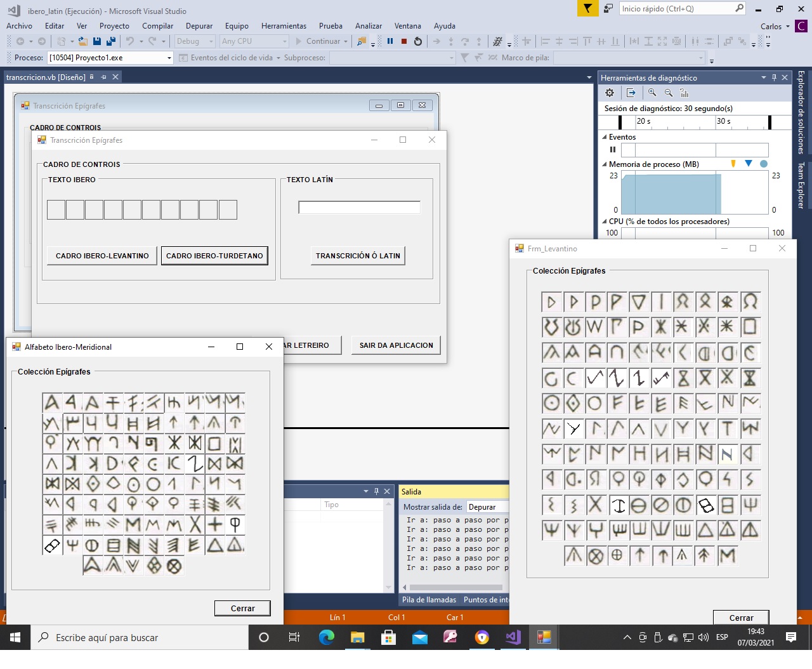The height and width of the screenshot is (669, 812).
Task: Open diagnostic tools settings gear
Action: pyautogui.click(x=610, y=93)
